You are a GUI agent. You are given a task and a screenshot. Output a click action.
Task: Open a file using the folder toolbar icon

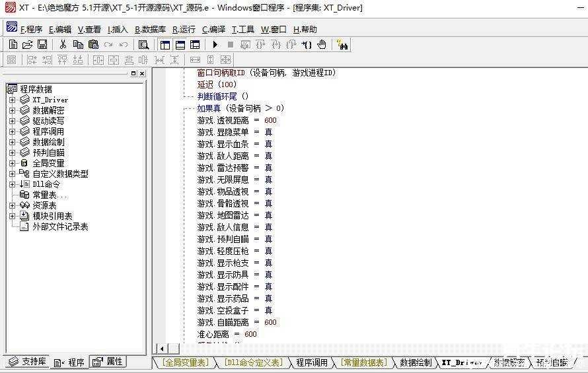point(27,45)
